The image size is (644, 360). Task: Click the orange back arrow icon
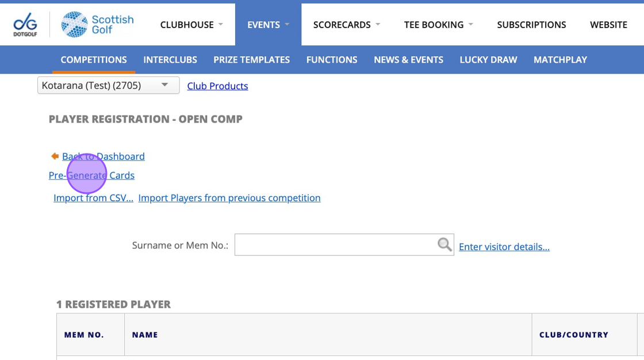pos(55,156)
